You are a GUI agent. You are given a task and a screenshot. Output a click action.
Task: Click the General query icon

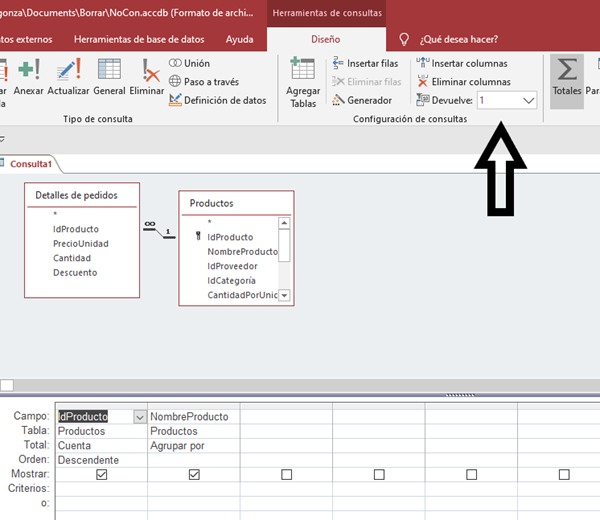(109, 76)
